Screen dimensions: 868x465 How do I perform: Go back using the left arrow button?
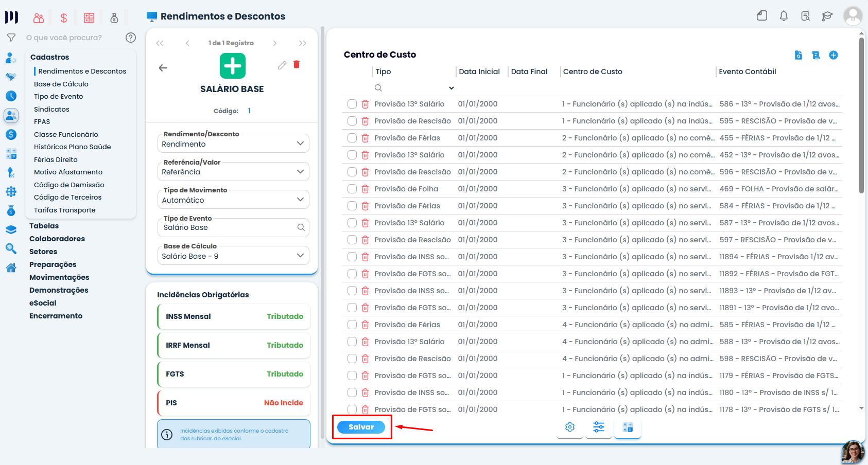(x=163, y=68)
